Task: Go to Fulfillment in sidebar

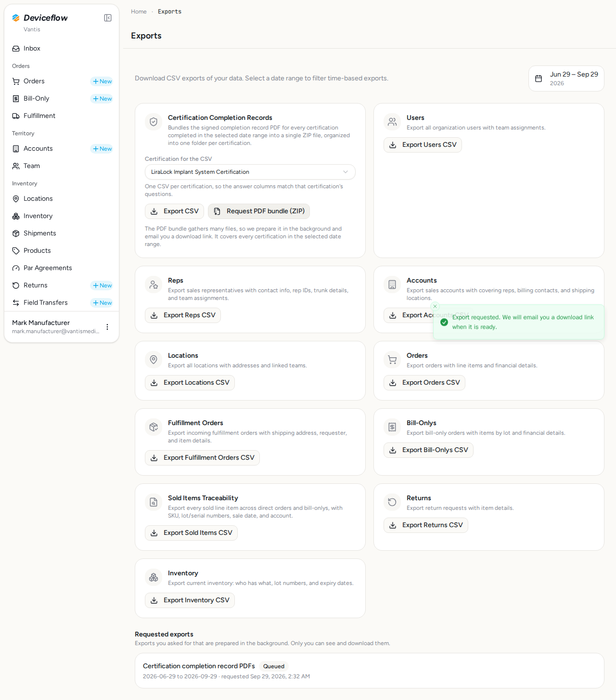Action: coord(62,116)
